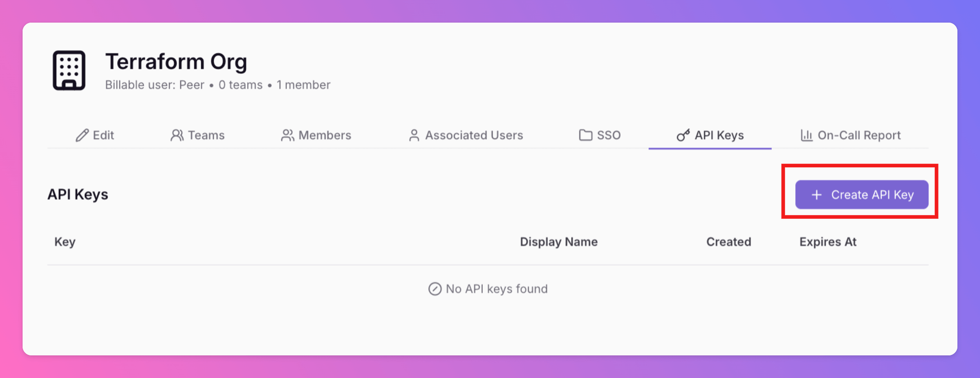
Task: Click the Expires At column header
Action: (x=828, y=242)
